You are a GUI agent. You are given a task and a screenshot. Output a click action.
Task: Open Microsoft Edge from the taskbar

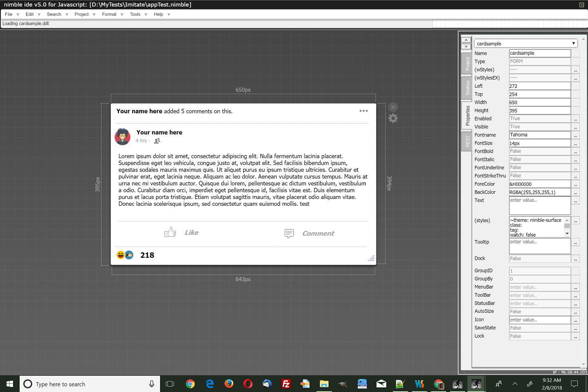coord(210,384)
